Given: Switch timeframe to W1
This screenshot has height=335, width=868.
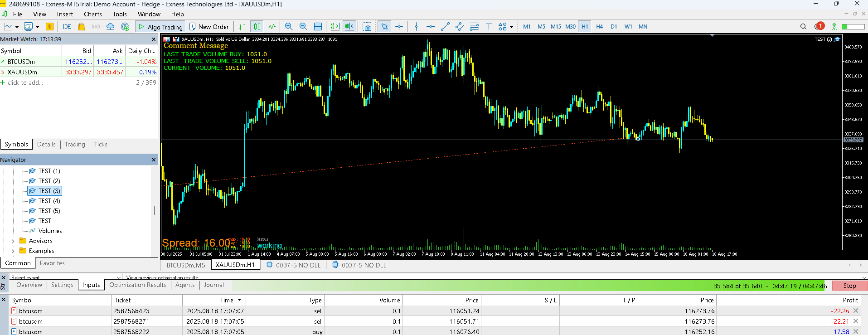Looking at the screenshot, I should click(x=628, y=27).
